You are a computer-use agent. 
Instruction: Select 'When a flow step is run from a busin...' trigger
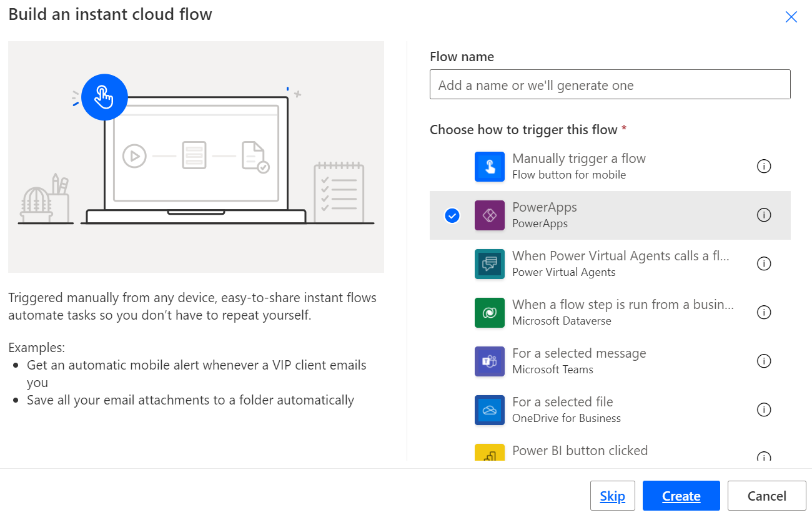pyautogui.click(x=623, y=305)
